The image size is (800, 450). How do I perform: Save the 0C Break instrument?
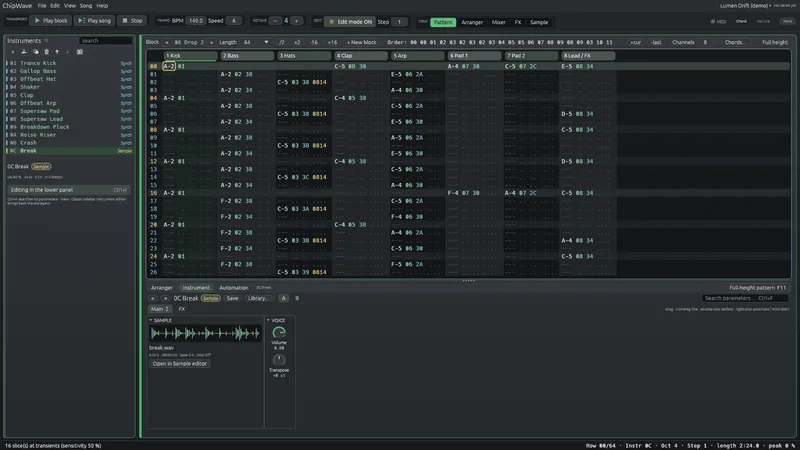(232, 298)
